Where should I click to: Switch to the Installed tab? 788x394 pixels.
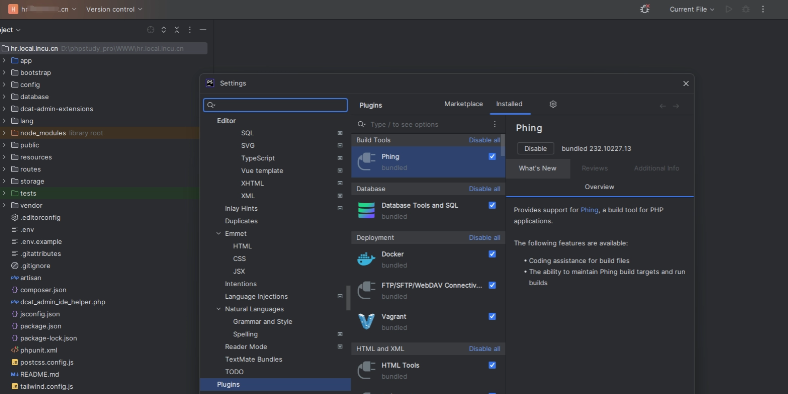tap(509, 104)
